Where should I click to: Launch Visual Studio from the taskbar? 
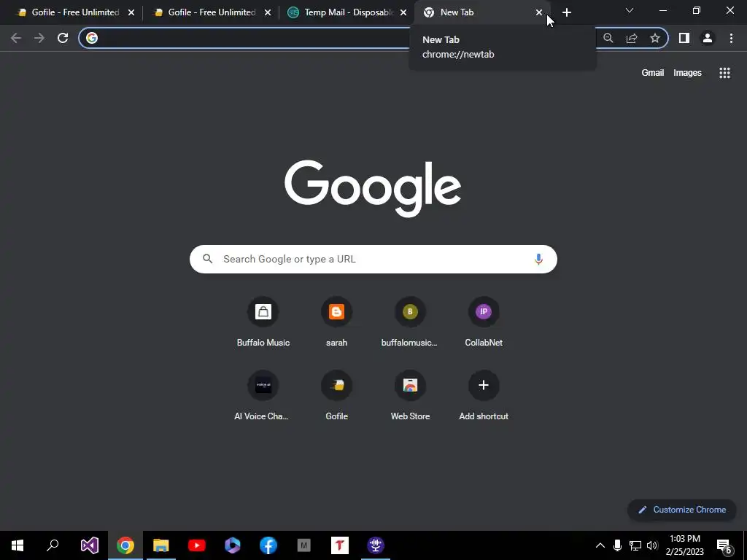tap(89, 545)
